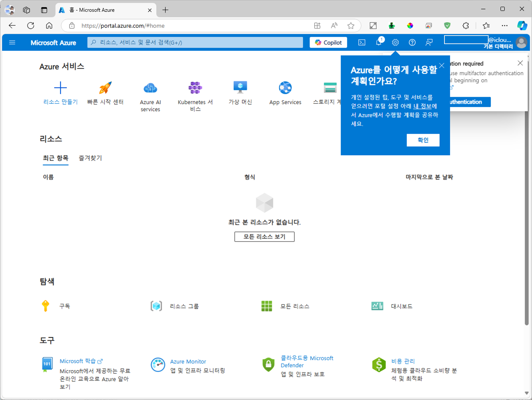Open App Services icon
The width and height of the screenshot is (532, 400).
(285, 87)
